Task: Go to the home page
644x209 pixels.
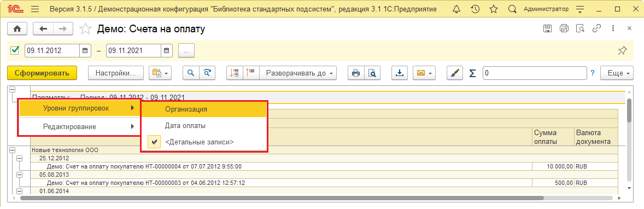Action: tap(17, 28)
